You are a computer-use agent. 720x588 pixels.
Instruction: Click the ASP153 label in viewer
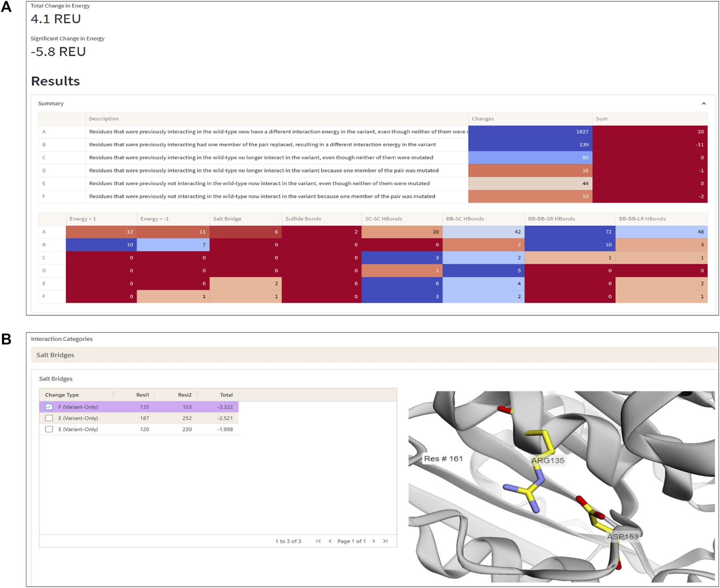tap(622, 537)
